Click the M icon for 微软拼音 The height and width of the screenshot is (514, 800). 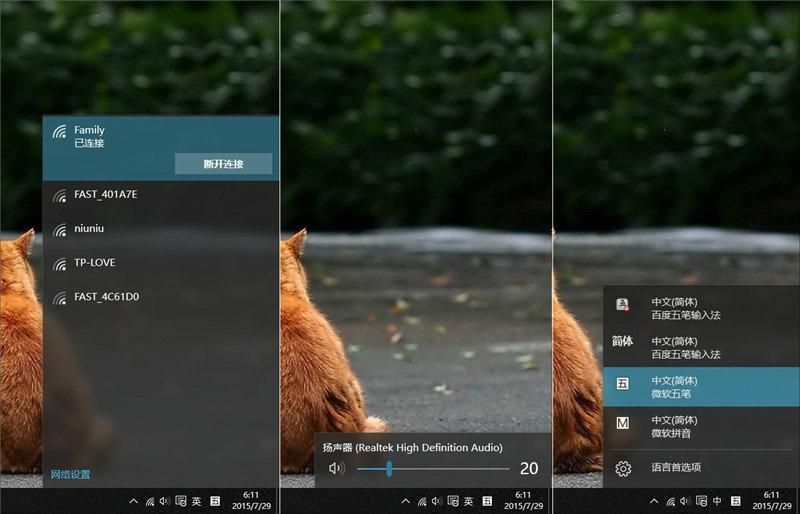coord(622,423)
